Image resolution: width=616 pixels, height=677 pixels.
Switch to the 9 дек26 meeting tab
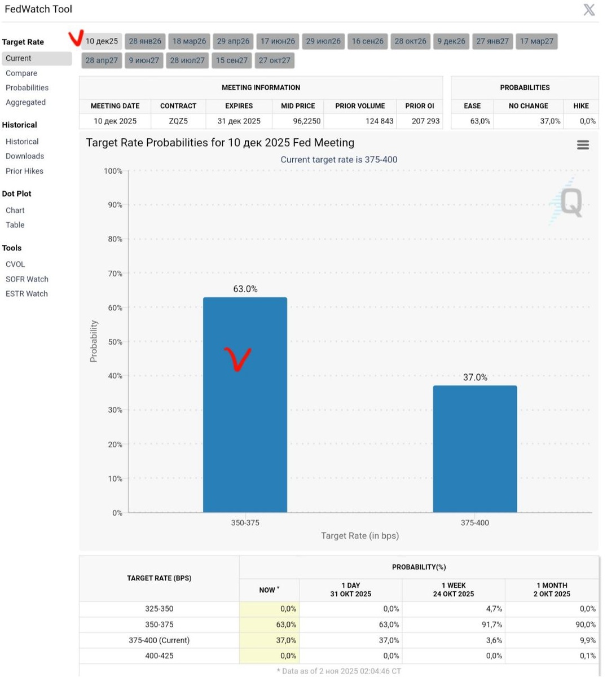point(451,41)
